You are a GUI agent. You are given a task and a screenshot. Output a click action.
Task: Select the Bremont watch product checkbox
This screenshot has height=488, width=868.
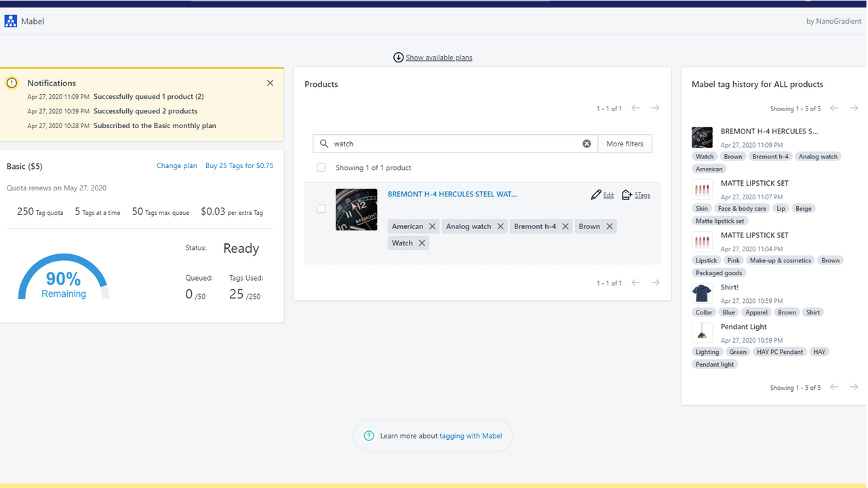click(321, 208)
